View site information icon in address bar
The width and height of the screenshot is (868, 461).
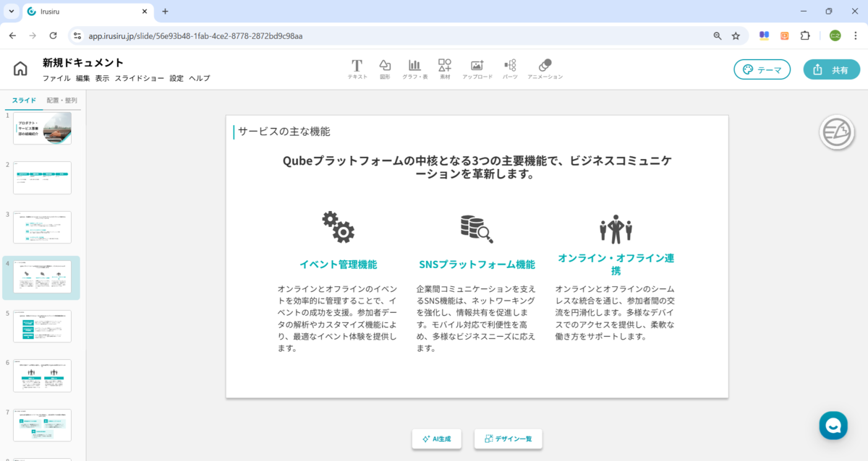point(78,35)
